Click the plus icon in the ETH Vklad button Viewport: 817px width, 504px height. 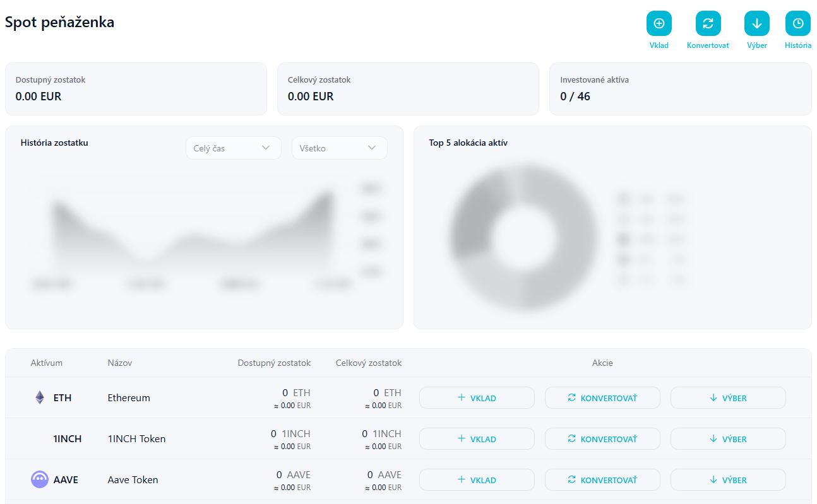[462, 397]
